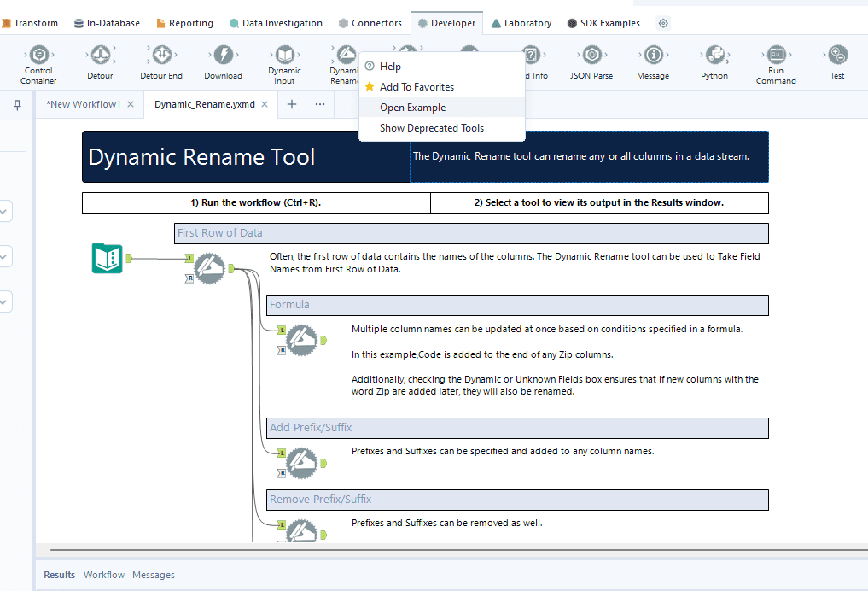Add a new workflow tab

coord(292,104)
